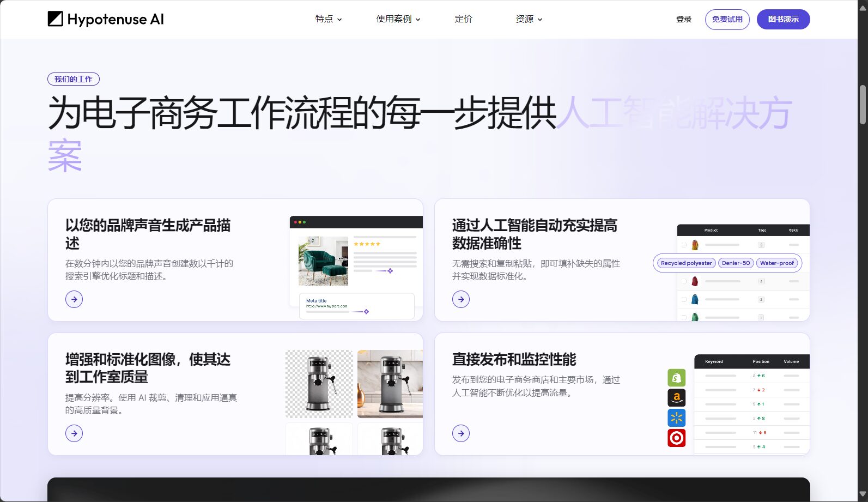The height and width of the screenshot is (502, 868).
Task: Click the 免费试用 button
Action: (727, 19)
